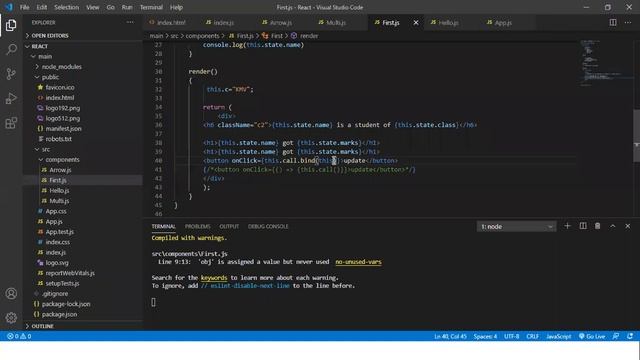Open the Terminal menu

click(151, 7)
